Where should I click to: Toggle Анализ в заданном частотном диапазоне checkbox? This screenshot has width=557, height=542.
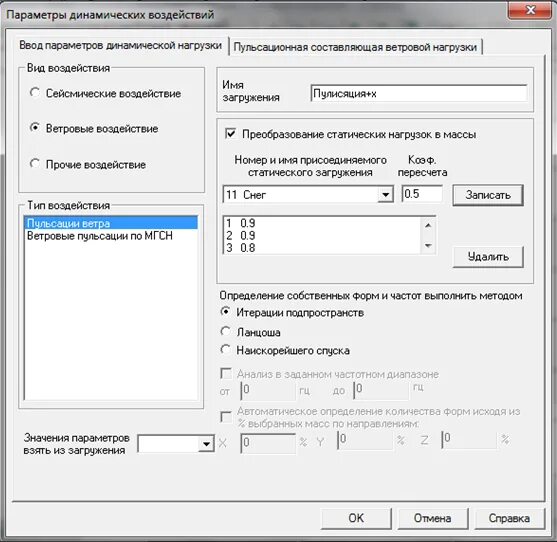[226, 373]
